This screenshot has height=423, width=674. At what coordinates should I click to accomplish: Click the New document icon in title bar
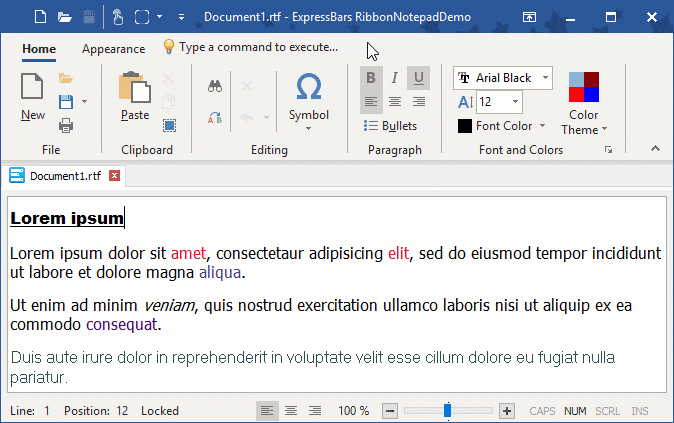[40, 17]
